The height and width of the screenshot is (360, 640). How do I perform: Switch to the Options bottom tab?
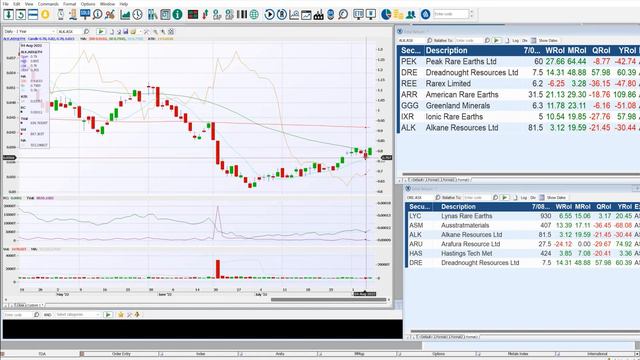438,354
